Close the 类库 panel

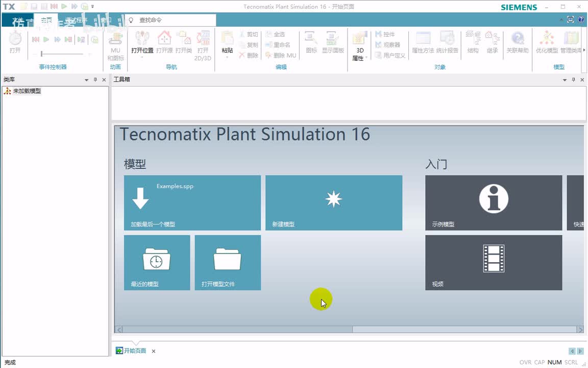[104, 80]
